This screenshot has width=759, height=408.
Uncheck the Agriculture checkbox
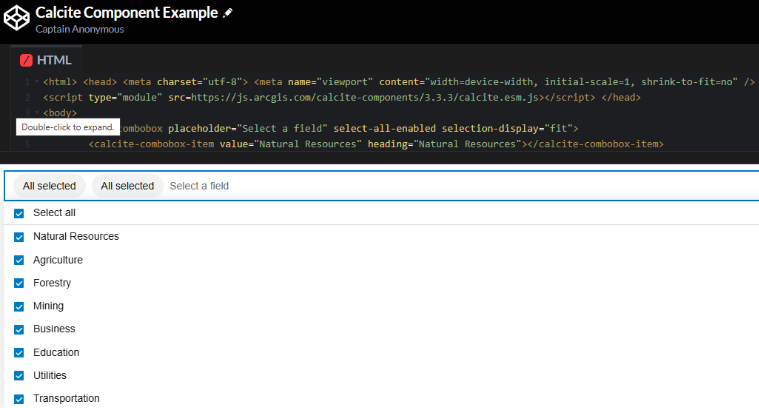(x=19, y=260)
